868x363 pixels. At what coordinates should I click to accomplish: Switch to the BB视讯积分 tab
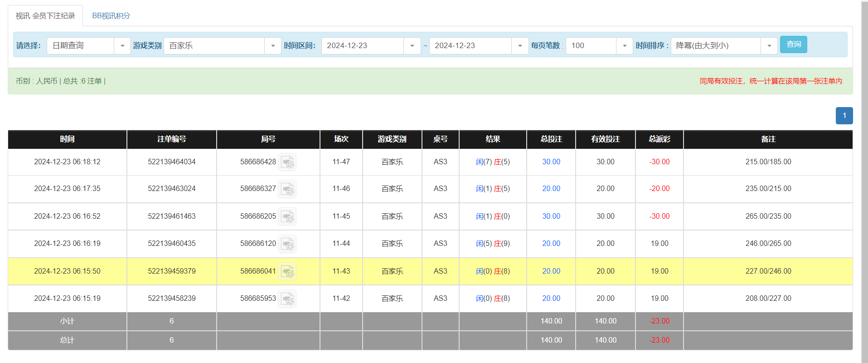click(111, 16)
